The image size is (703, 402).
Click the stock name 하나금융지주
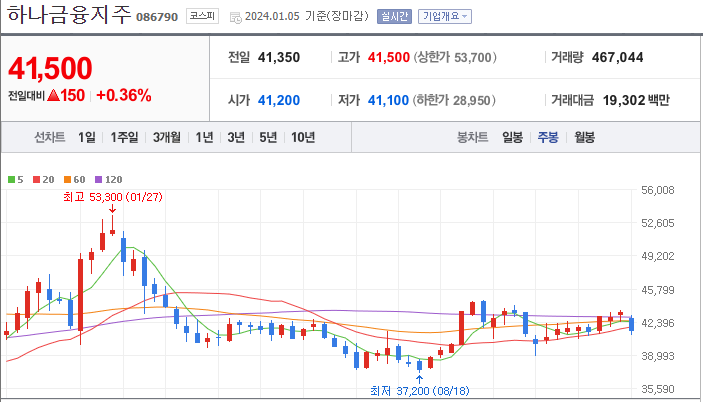coord(69,14)
